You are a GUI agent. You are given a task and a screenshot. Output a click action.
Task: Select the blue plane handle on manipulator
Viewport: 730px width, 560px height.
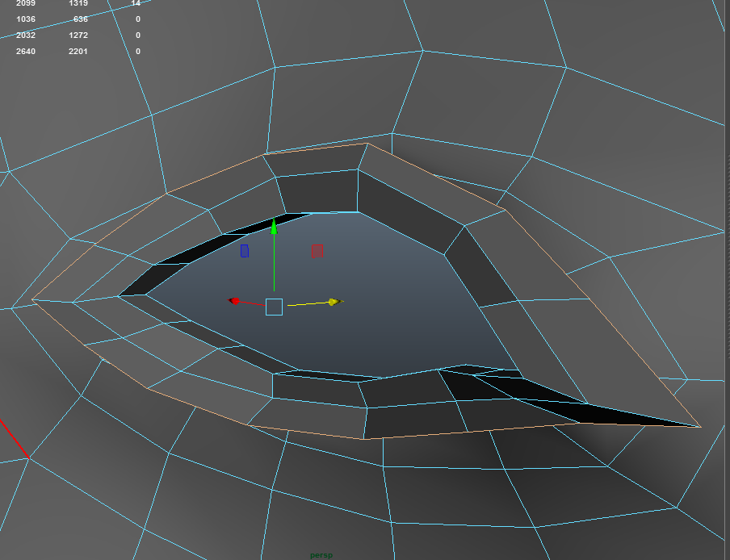245,251
